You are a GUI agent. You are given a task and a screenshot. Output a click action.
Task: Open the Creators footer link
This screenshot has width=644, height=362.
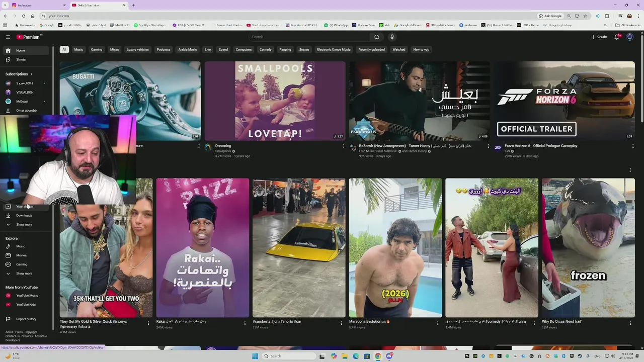coord(28,336)
